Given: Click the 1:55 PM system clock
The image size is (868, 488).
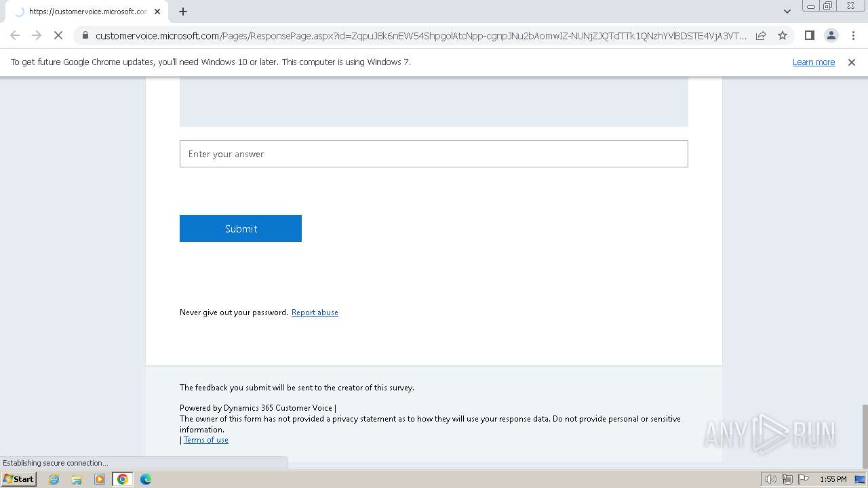Looking at the screenshot, I should point(833,479).
